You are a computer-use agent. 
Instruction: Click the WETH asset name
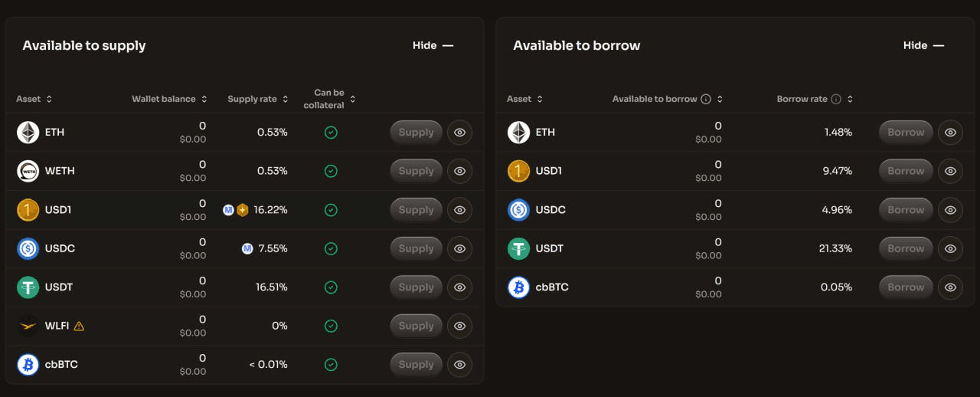pos(60,171)
